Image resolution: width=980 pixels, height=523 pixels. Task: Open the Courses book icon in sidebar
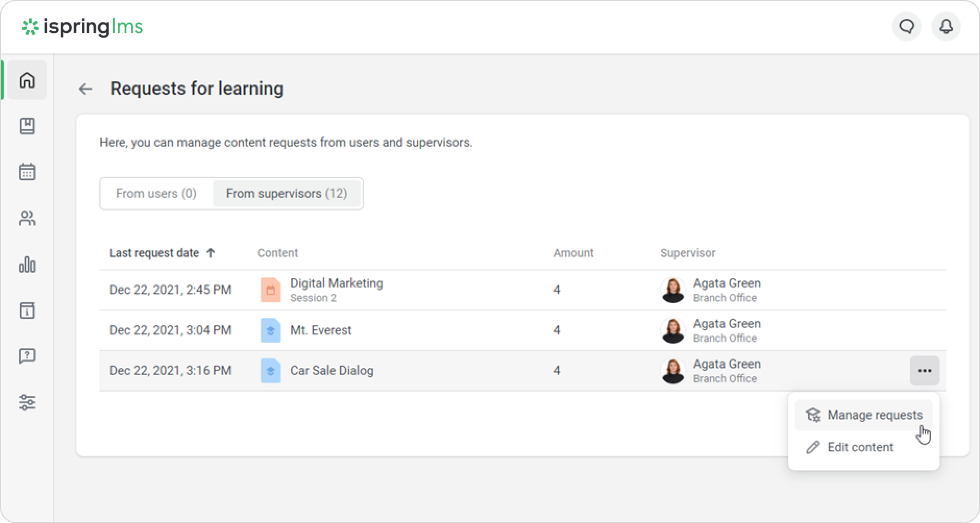[27, 126]
